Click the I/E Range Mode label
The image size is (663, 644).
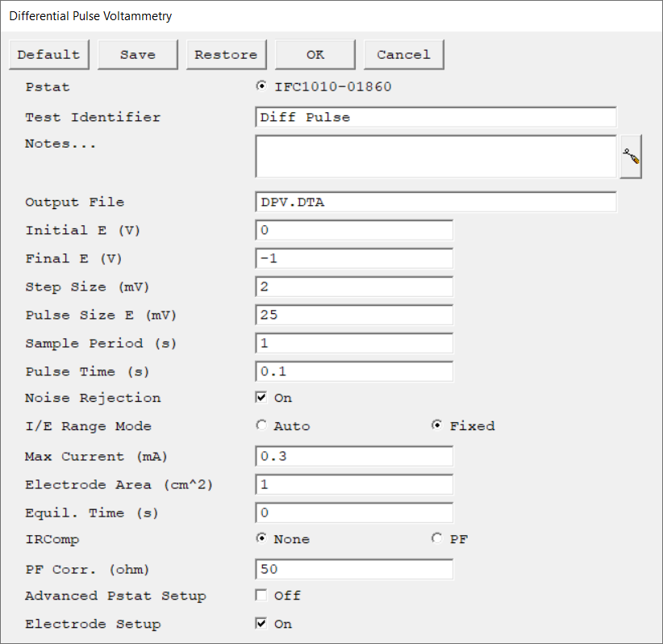pyautogui.click(x=88, y=426)
